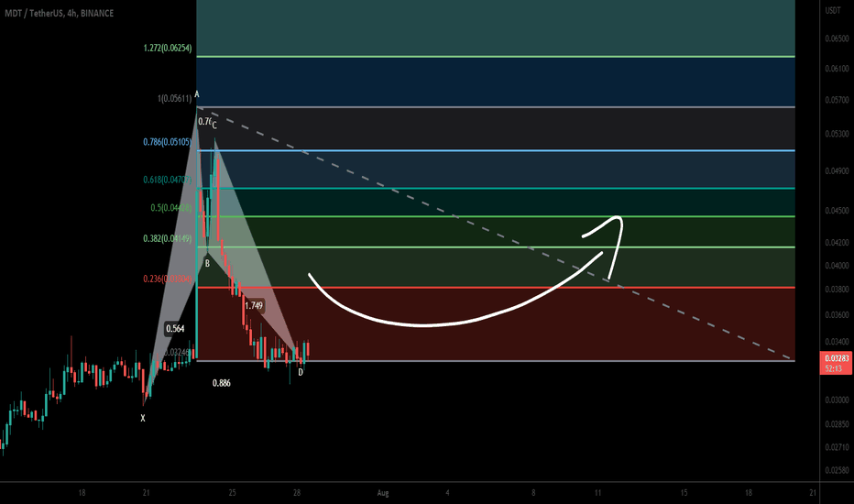Click the 0.02710 price axis label
This screenshot has width=854, height=504.
coord(837,447)
